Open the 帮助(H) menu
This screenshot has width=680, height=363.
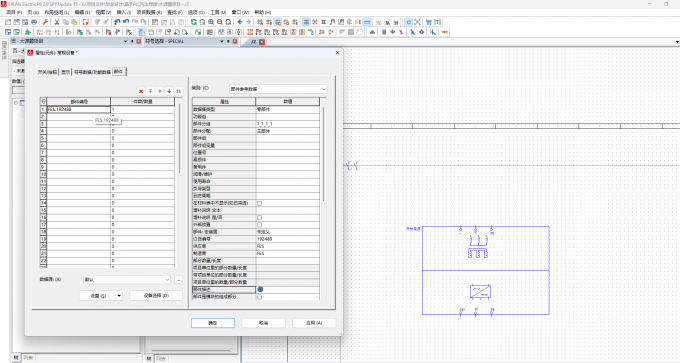[x=262, y=13]
